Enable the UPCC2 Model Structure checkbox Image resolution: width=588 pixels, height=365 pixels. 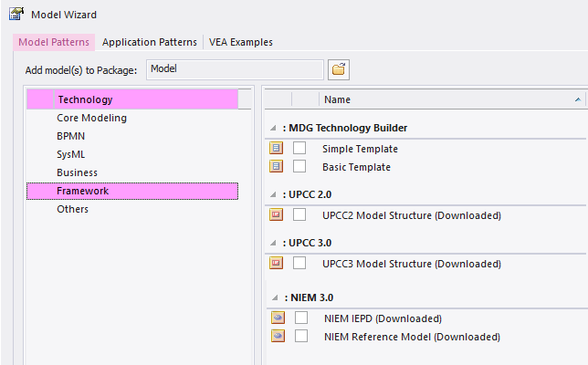point(299,215)
